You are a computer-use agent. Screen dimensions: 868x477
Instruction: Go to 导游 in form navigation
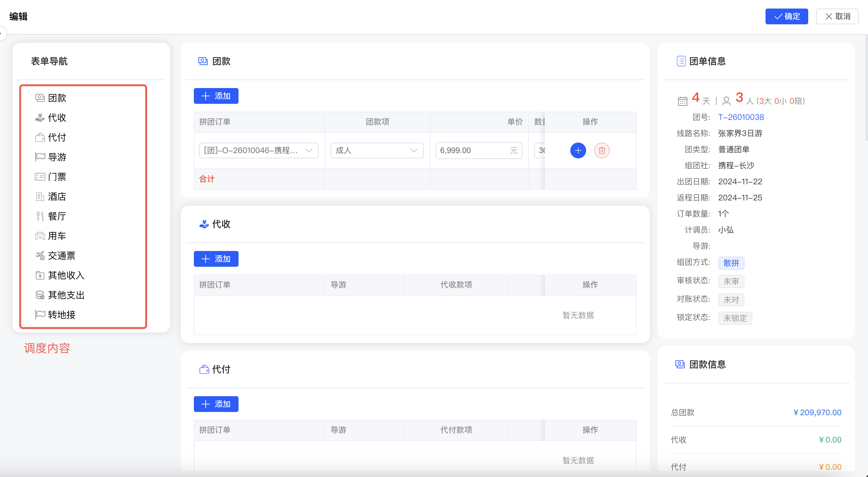[57, 157]
